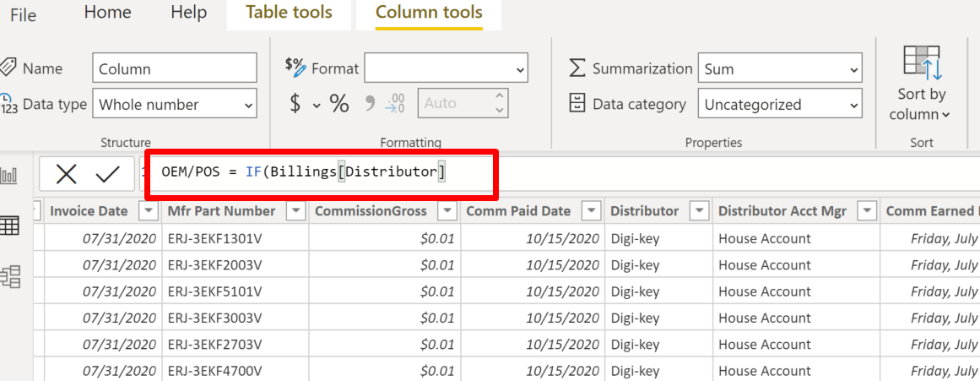This screenshot has height=381, width=980.
Task: Open the File menu
Action: (x=23, y=14)
